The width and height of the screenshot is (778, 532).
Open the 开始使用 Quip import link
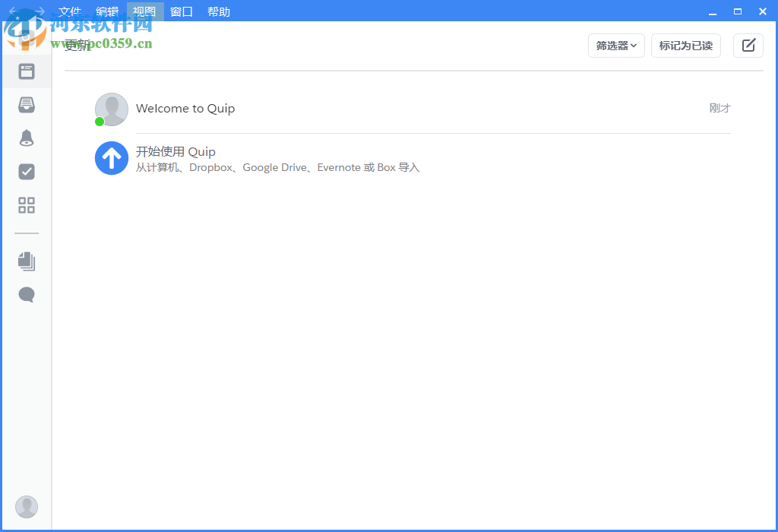(x=176, y=151)
